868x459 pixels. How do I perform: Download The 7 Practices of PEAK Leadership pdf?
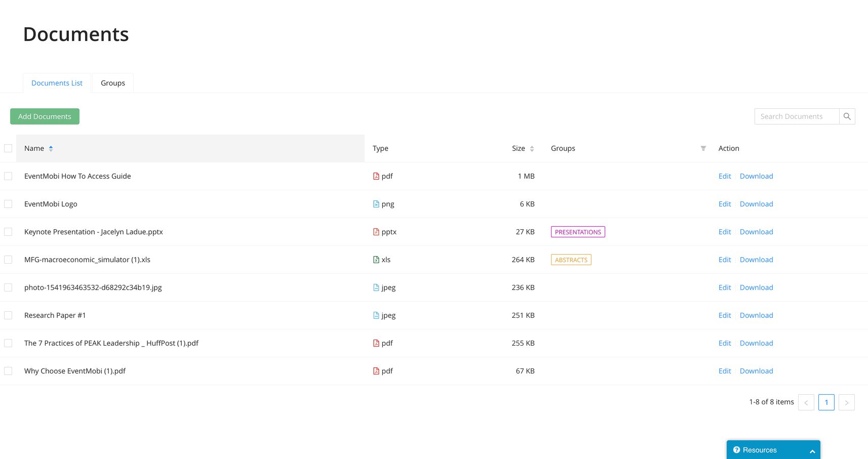point(757,343)
